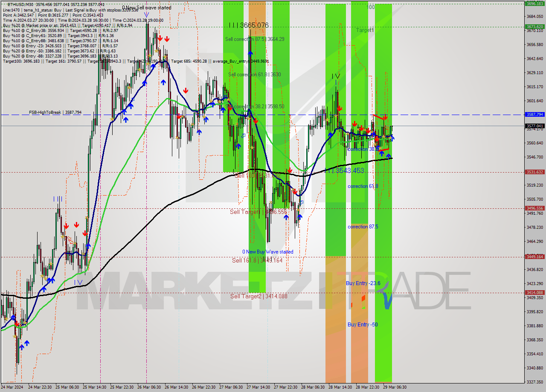Viewport: 546px width, 392px height.
Task: Click the 'Point A:3462.547' info line
Action: pos(53,15)
